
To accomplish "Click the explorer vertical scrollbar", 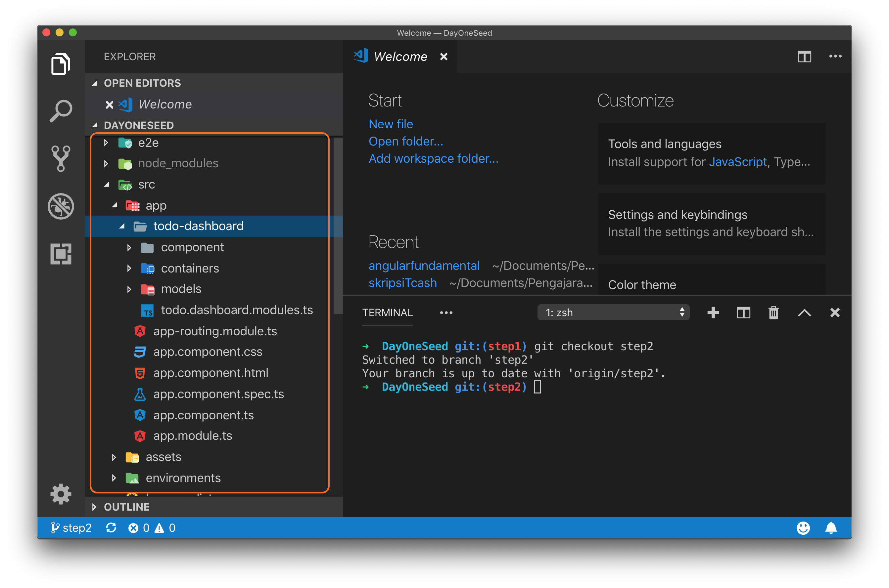I will [338, 226].
